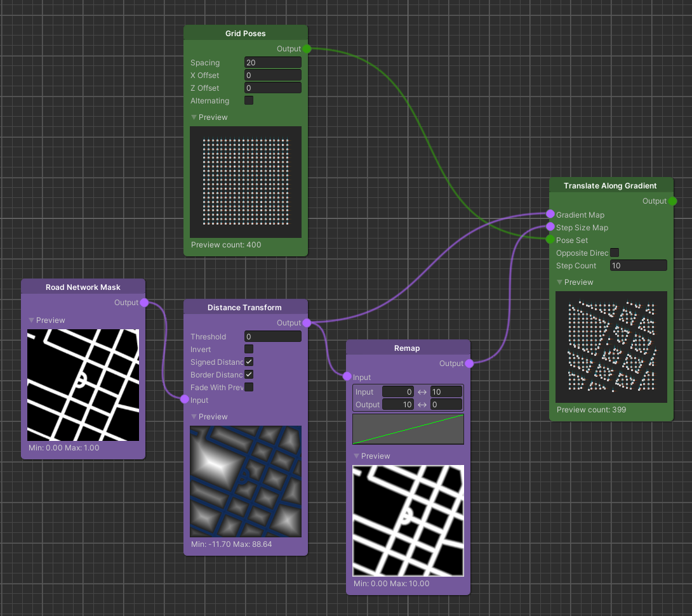
Task: Click the Distance Transform Output port
Action: [x=307, y=323]
